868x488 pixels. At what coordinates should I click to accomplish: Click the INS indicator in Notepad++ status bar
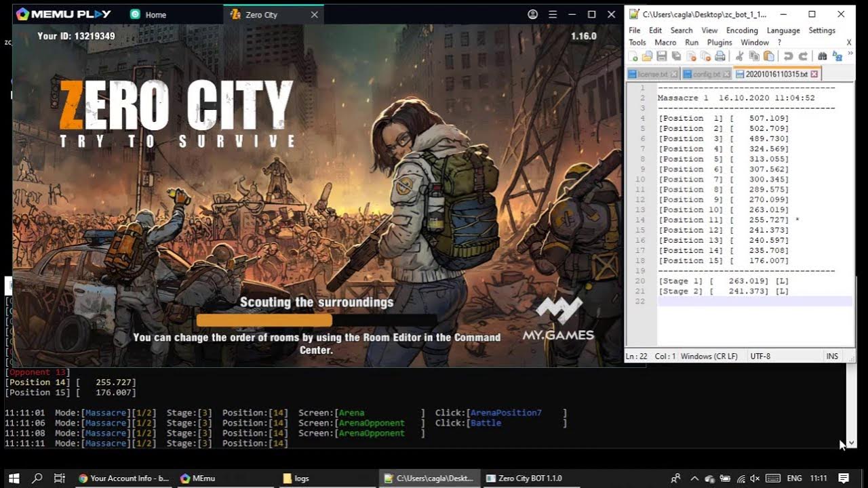coord(832,357)
